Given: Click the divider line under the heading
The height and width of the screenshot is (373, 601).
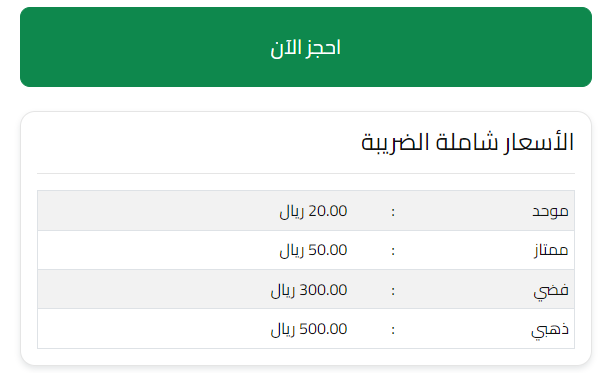Looking at the screenshot, I should click(x=306, y=173).
